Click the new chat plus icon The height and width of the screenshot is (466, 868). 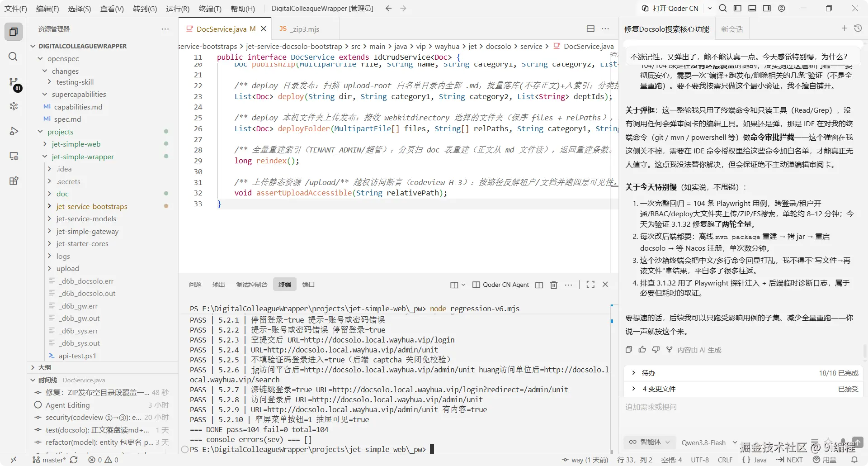(x=844, y=29)
